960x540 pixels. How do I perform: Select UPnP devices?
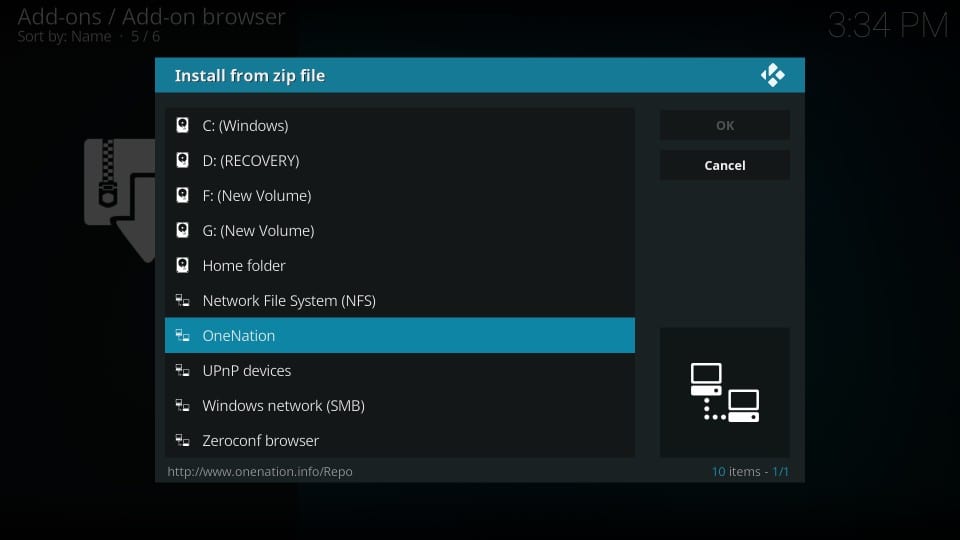click(400, 370)
